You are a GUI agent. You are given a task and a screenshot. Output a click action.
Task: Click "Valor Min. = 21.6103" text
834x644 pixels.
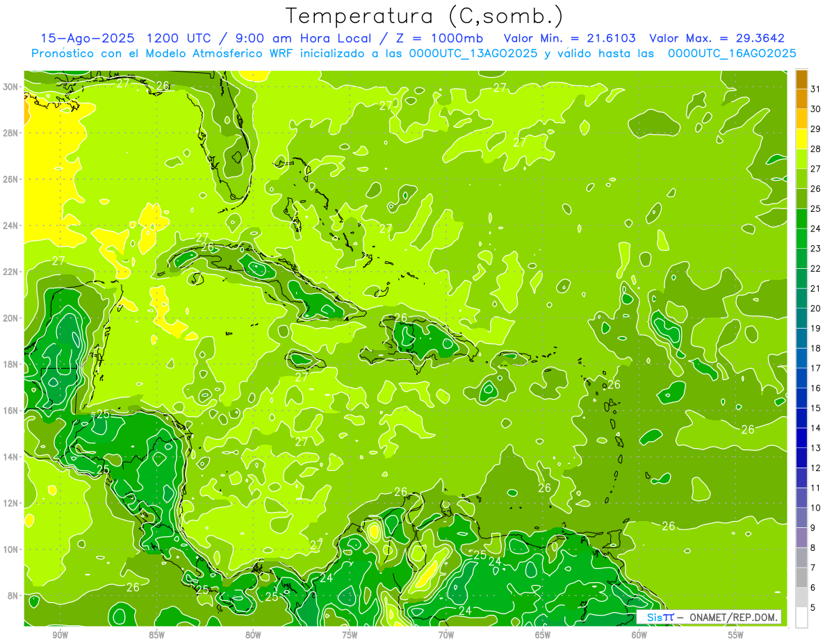click(x=570, y=38)
